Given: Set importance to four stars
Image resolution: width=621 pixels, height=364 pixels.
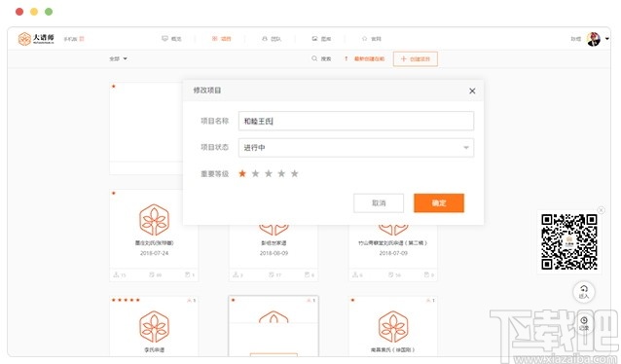Looking at the screenshot, I should click(281, 173).
